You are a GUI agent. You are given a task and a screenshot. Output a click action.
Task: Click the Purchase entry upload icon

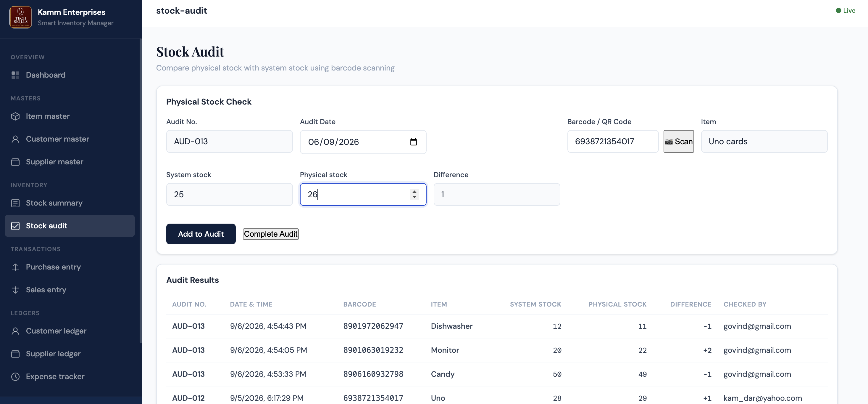(15, 267)
